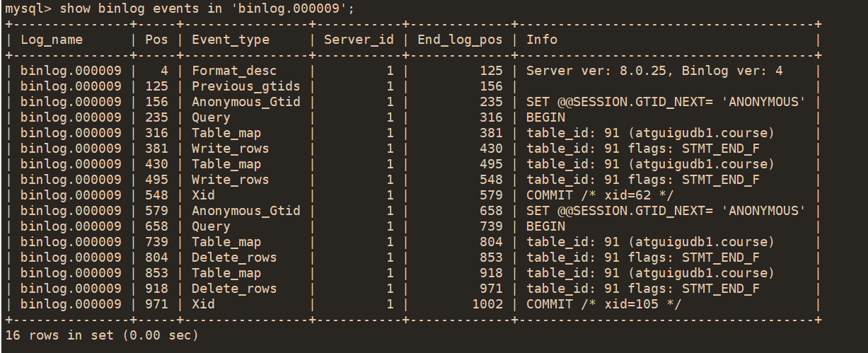Screen dimensions: 868x353
Task: Select the Log_name column header
Action: [52, 40]
